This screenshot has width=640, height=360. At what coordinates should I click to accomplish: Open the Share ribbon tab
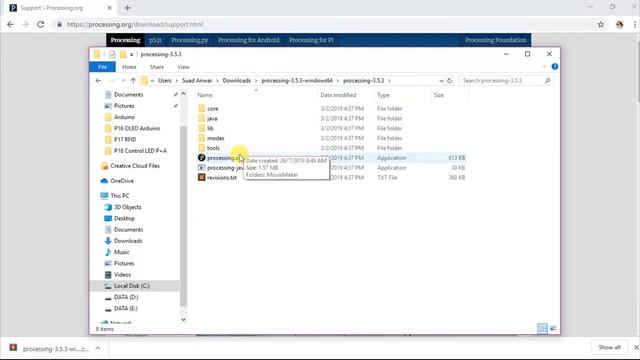tap(157, 67)
